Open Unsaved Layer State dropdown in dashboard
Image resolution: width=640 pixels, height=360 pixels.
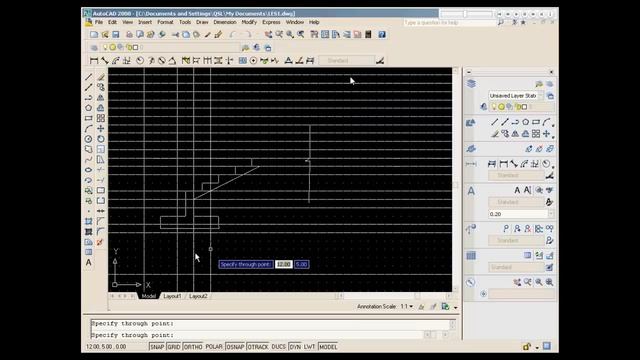tap(516, 96)
